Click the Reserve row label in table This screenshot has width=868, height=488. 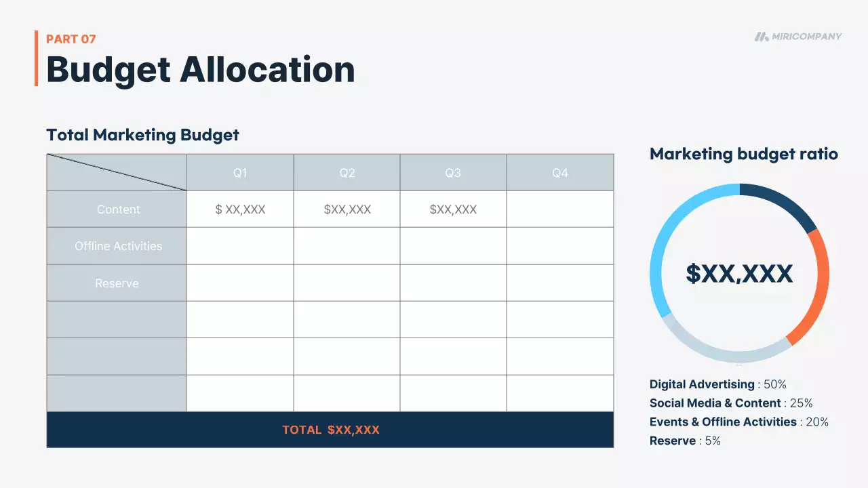click(117, 283)
